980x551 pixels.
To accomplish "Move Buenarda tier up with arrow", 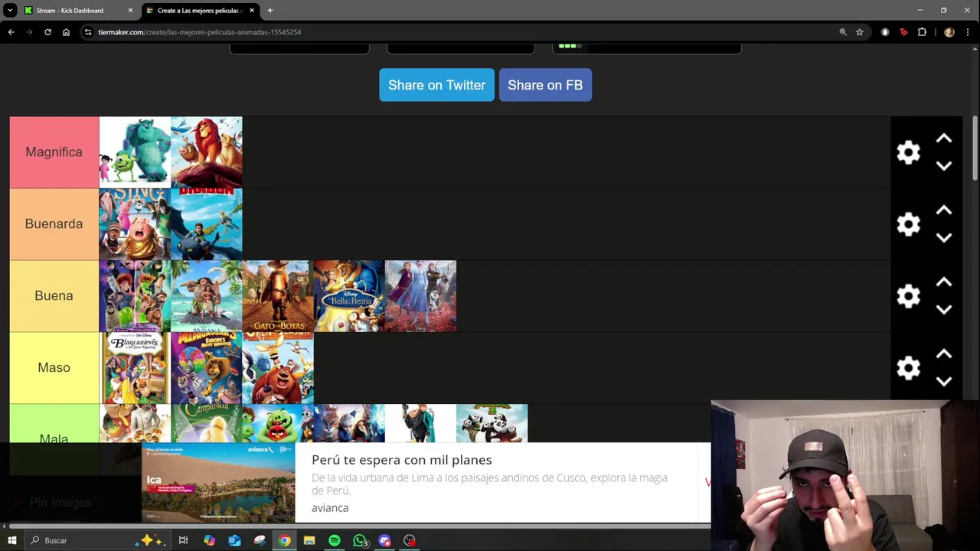I will pos(943,210).
